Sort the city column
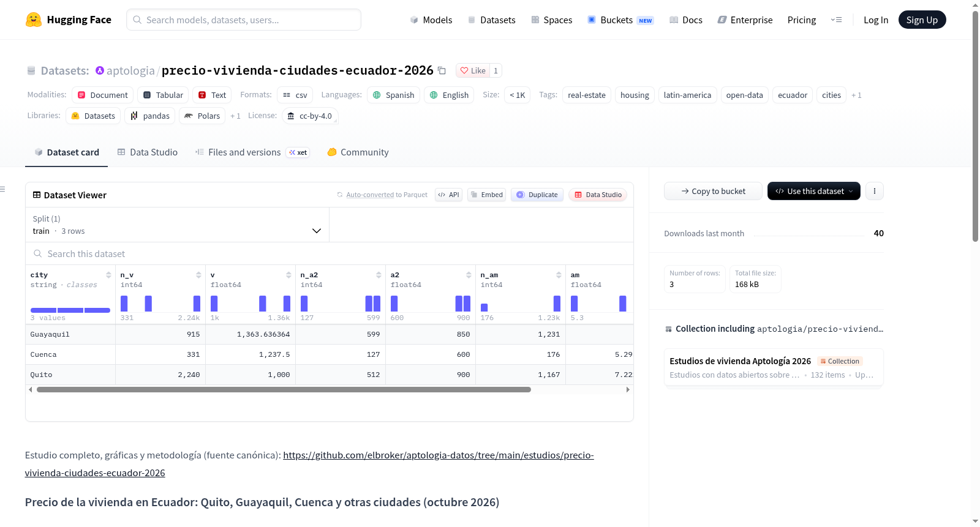The height and width of the screenshot is (527, 980). [108, 275]
